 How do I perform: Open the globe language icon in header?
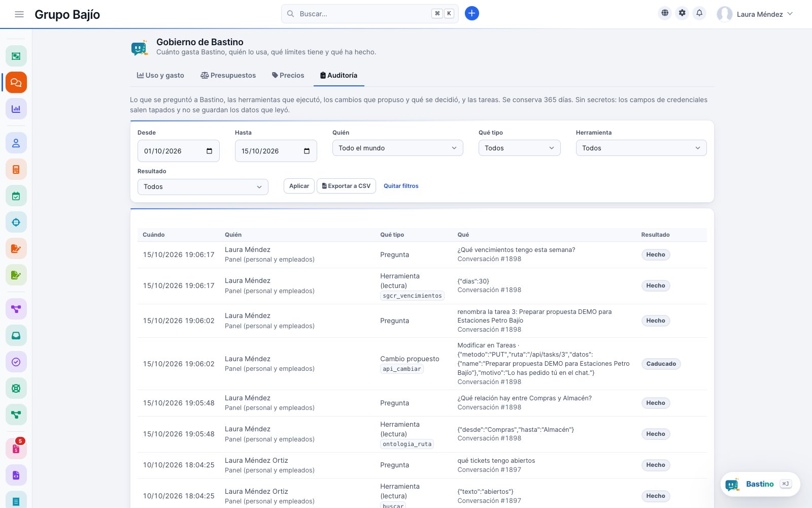click(665, 13)
